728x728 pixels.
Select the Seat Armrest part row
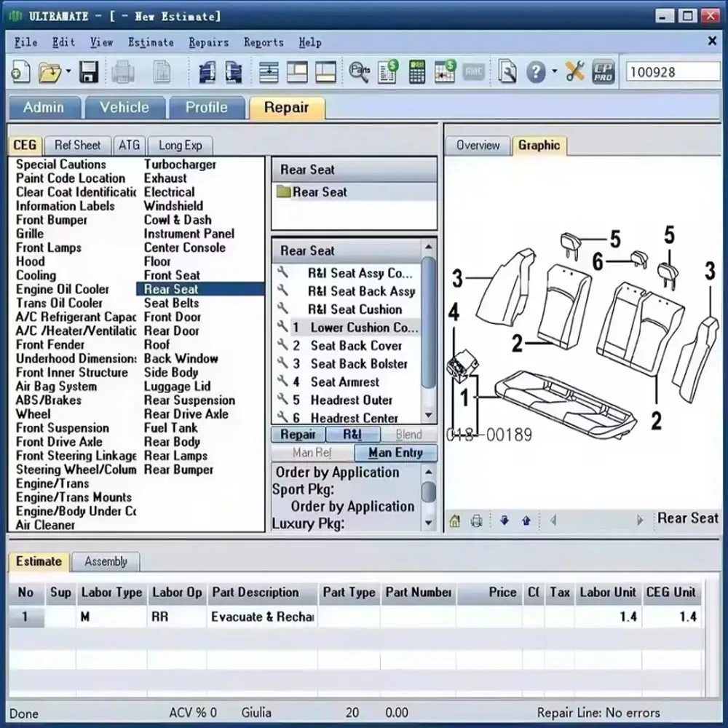tap(348, 382)
